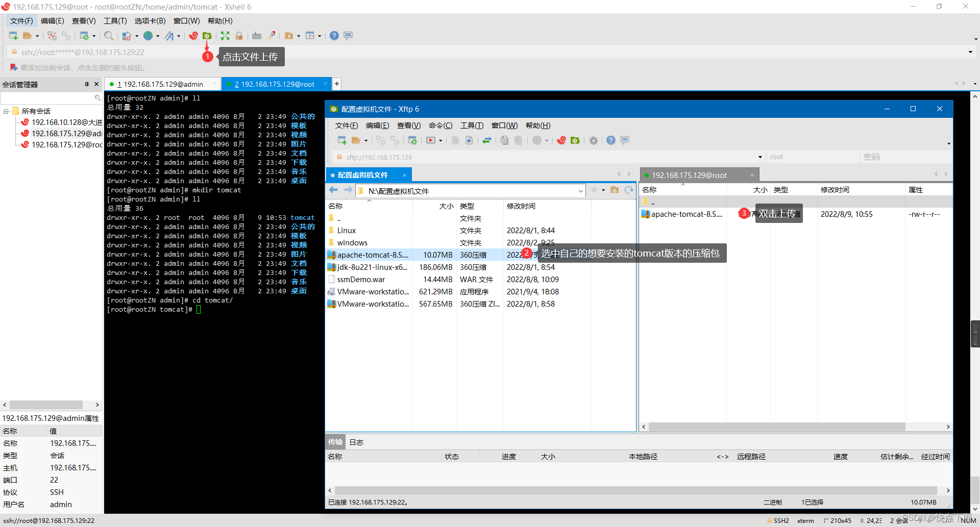Select the Linux folder in the local pane
Viewport: 980px width, 527px height.
click(x=347, y=231)
